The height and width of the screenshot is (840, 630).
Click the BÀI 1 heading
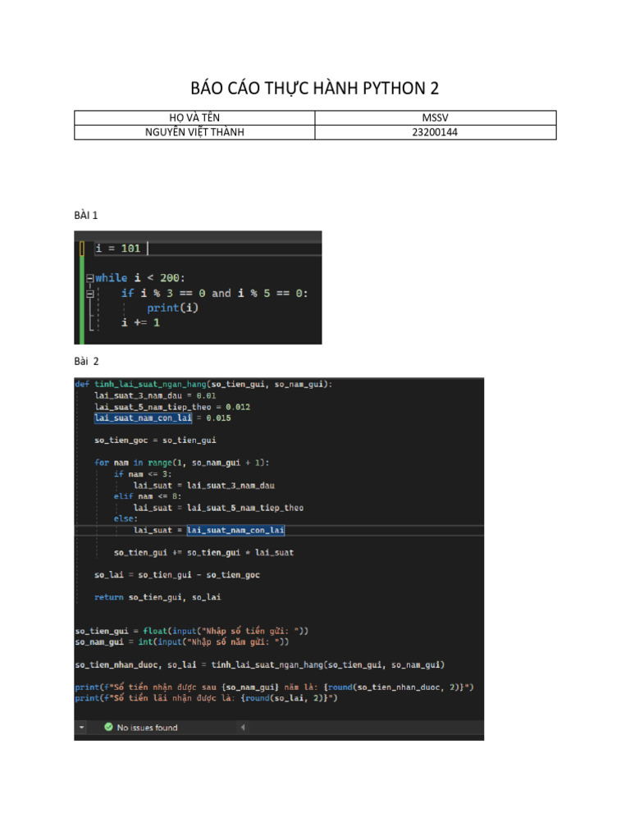[85, 216]
